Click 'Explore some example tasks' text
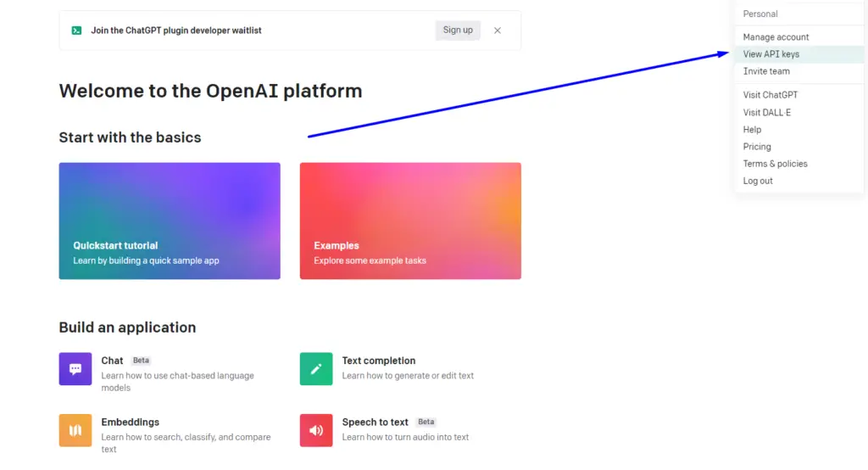This screenshot has height=470, width=868. (x=370, y=260)
